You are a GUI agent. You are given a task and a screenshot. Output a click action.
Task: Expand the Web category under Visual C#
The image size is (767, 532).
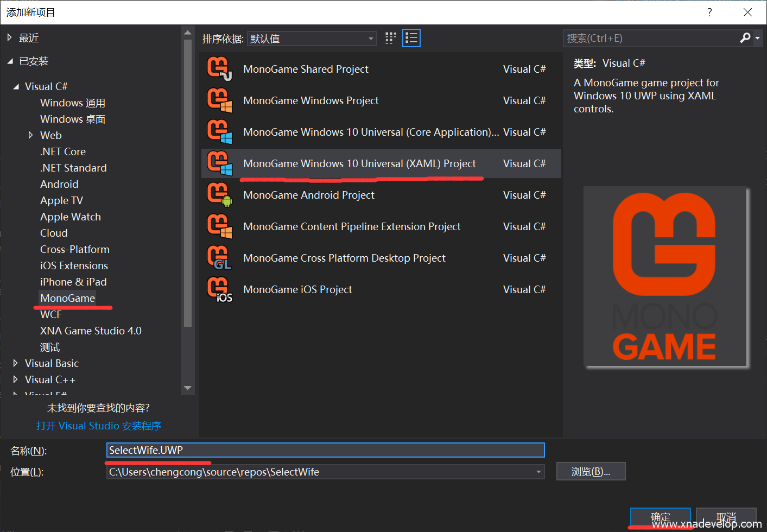pos(31,135)
